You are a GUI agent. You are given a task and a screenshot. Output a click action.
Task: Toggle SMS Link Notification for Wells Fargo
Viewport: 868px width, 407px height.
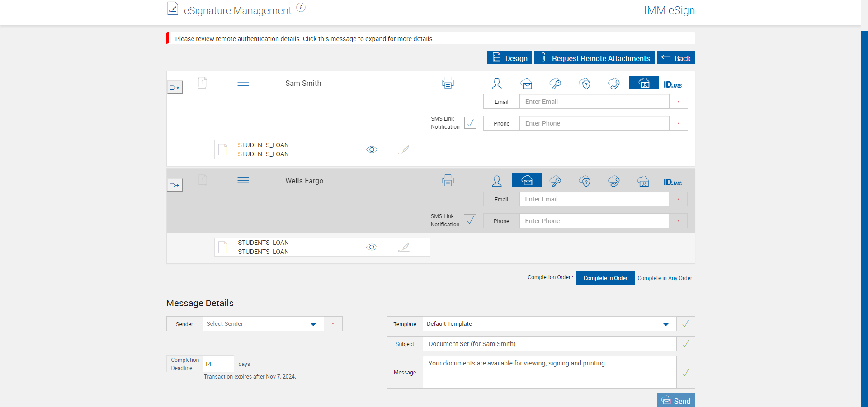(x=470, y=220)
